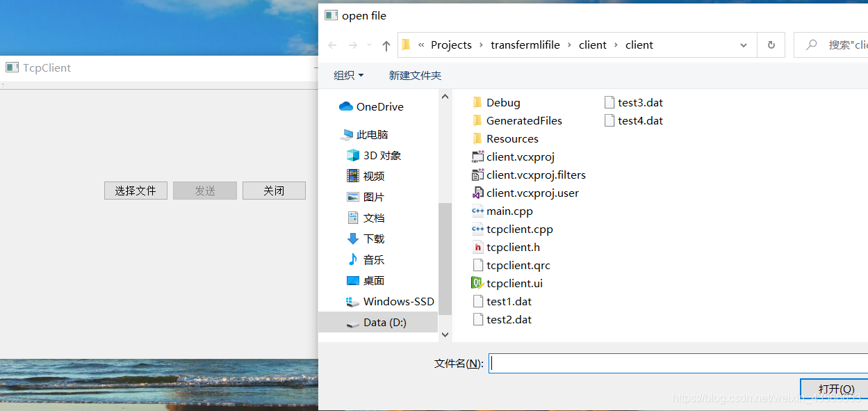
Task: Create a folder with 新建文件夹
Action: click(x=415, y=75)
